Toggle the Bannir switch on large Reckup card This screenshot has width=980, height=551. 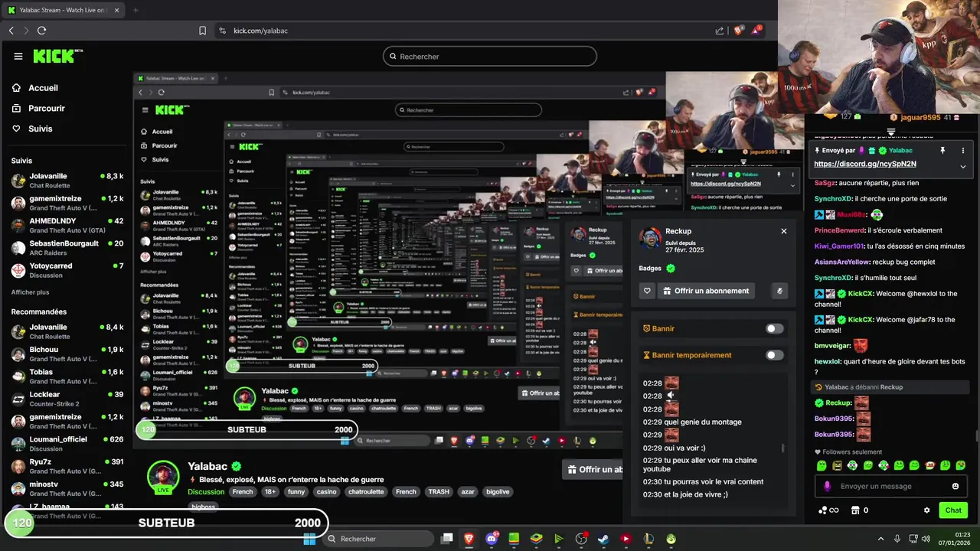(x=775, y=328)
